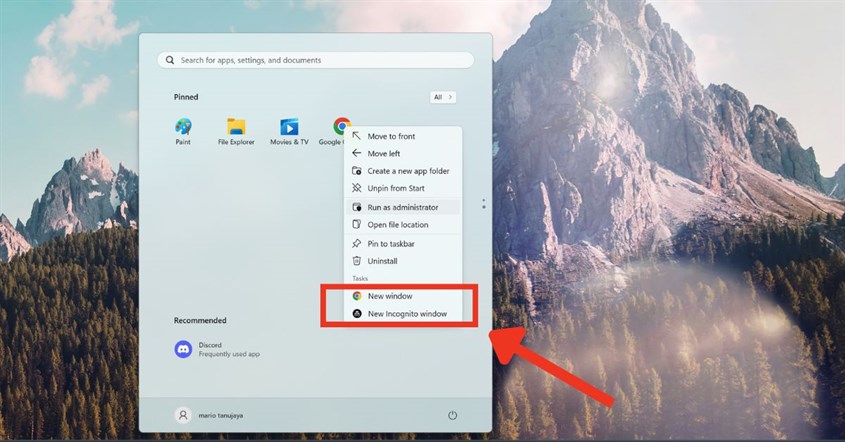Viewport: 845px width, 442px height.
Task: Click the power button icon
Action: [452, 415]
